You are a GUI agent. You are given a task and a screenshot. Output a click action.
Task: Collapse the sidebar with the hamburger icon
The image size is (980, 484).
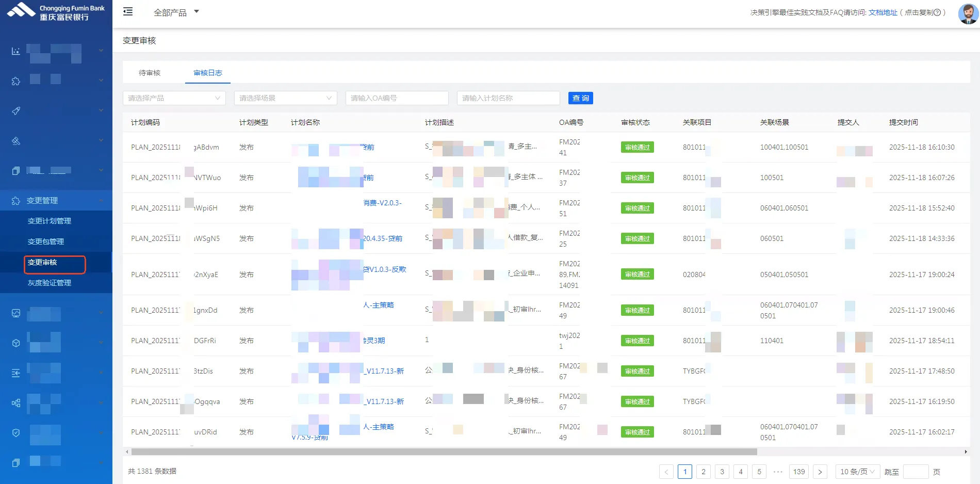tap(128, 12)
